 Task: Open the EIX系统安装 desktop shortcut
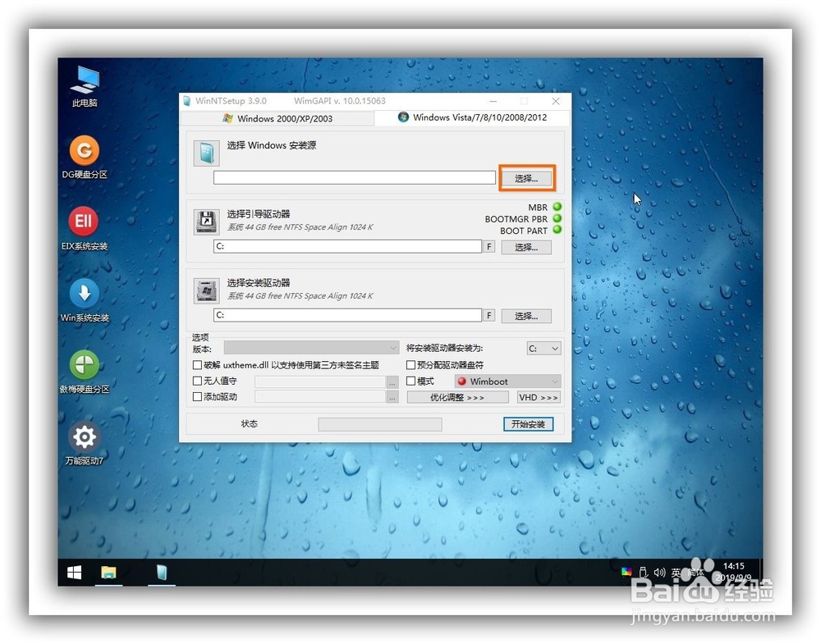pyautogui.click(x=85, y=229)
